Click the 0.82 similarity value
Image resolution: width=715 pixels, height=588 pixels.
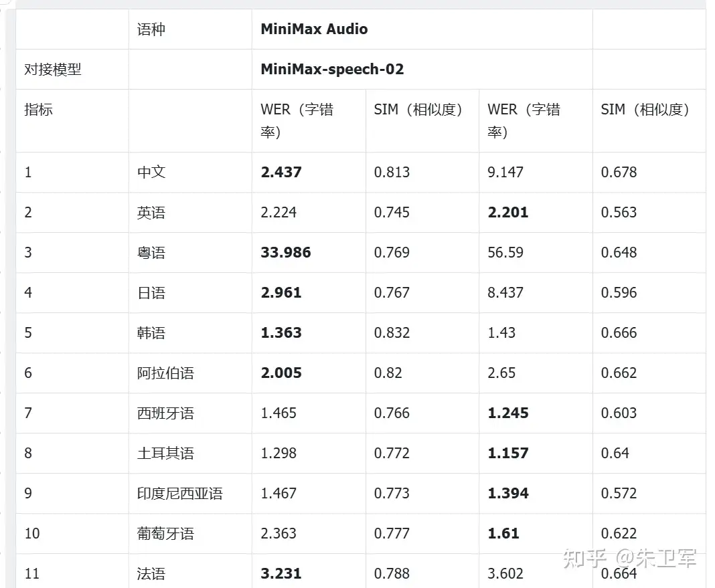coord(388,373)
